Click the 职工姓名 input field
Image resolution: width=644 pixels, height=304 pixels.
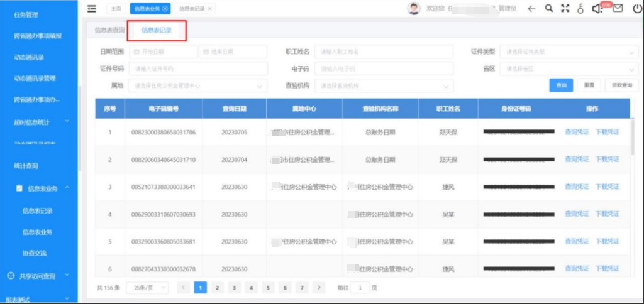click(x=384, y=52)
